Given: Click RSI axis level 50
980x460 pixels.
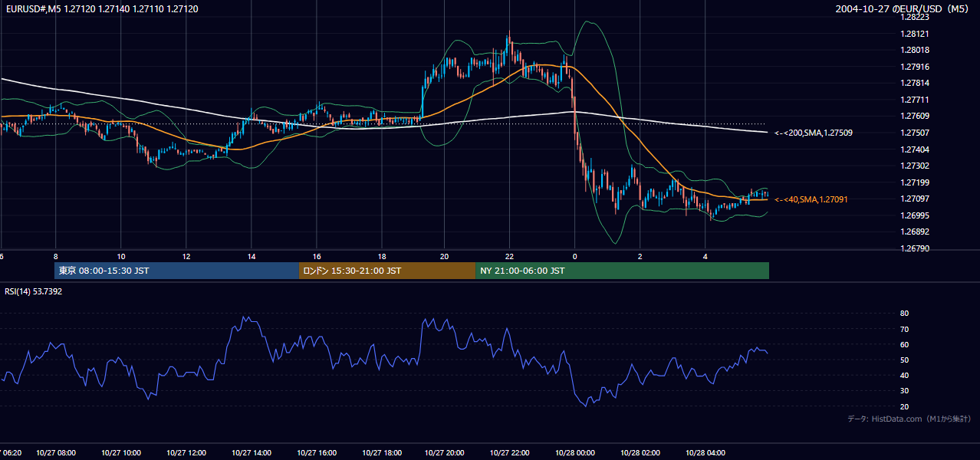Looking at the screenshot, I should (904, 360).
